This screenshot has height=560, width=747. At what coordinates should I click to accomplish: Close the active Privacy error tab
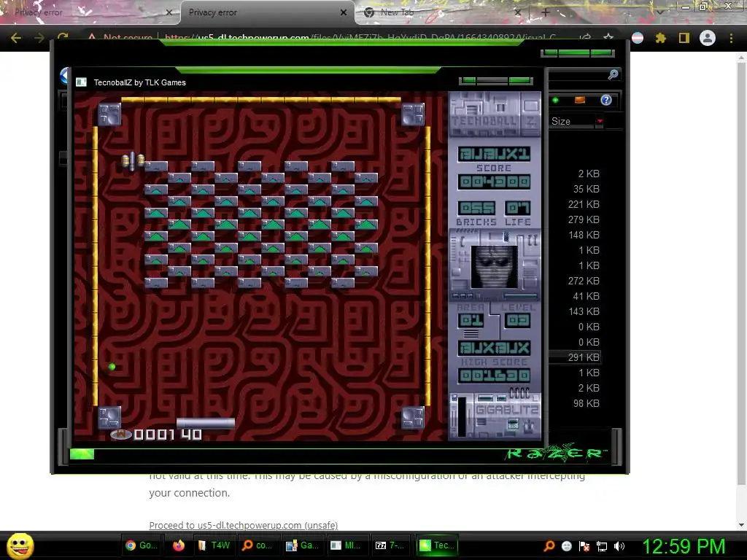[x=343, y=12]
